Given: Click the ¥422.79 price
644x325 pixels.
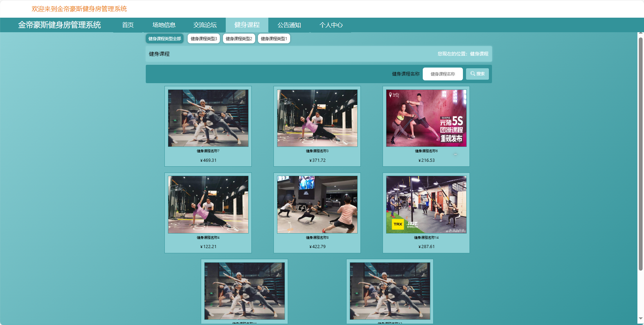Looking at the screenshot, I should (x=317, y=247).
